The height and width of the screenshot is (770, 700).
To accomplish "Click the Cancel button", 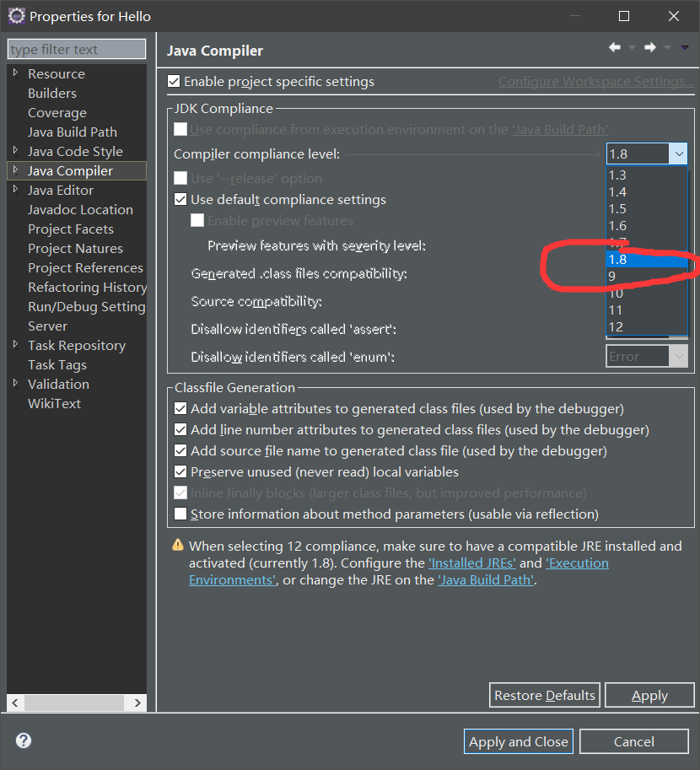I will 633,741.
